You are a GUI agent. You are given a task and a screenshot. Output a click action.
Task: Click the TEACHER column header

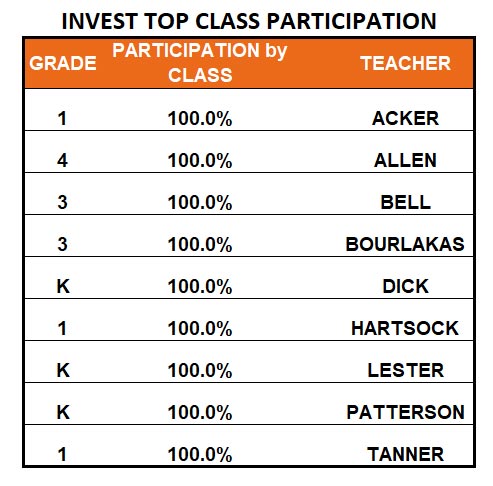point(405,63)
